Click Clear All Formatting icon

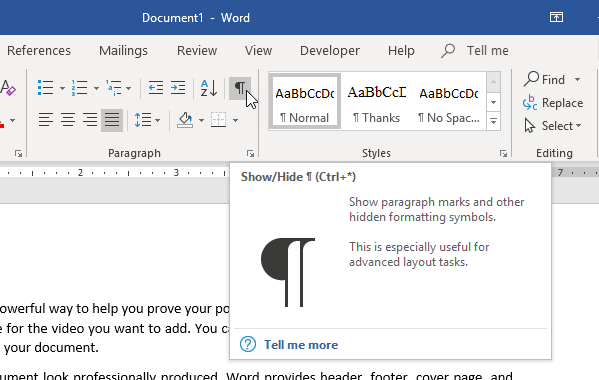click(x=8, y=88)
